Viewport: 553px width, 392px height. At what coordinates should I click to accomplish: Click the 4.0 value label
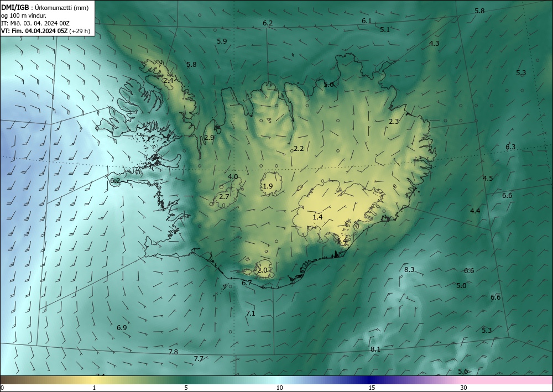pos(233,176)
